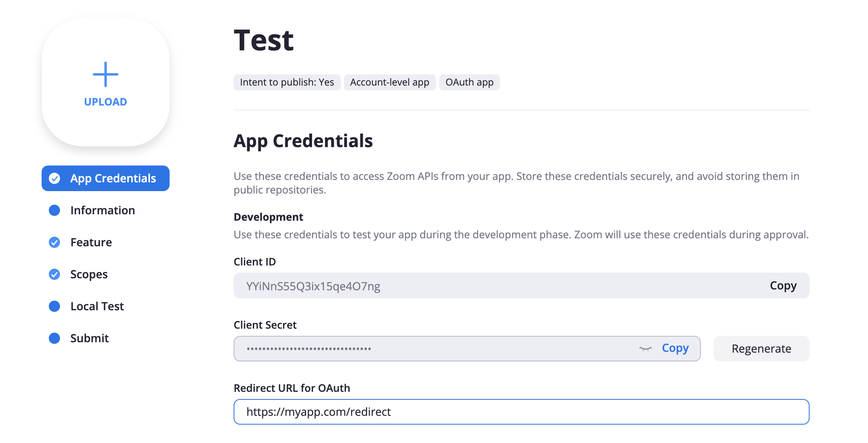
Task: Click the blue dot next to Local Test
Action: tap(54, 306)
